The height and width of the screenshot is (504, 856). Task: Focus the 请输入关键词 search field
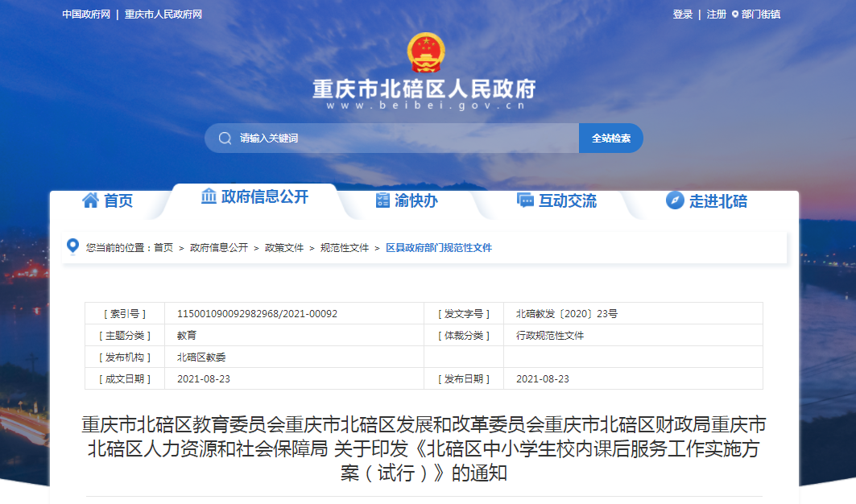392,138
